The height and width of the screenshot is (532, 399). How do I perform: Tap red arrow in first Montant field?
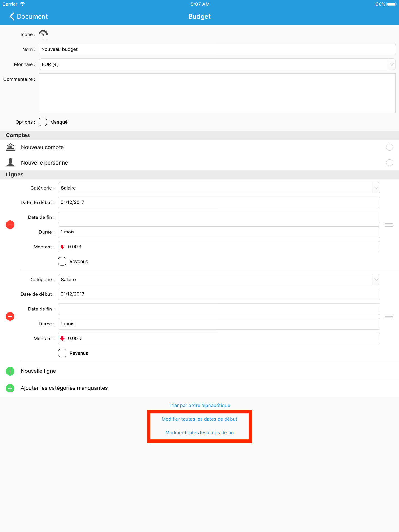tap(63, 247)
